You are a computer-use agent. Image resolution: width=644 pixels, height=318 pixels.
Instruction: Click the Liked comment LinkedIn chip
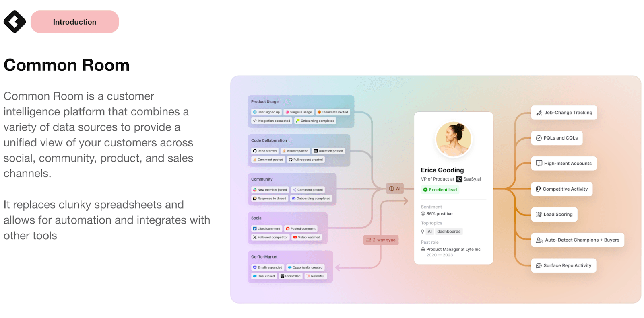point(266,228)
